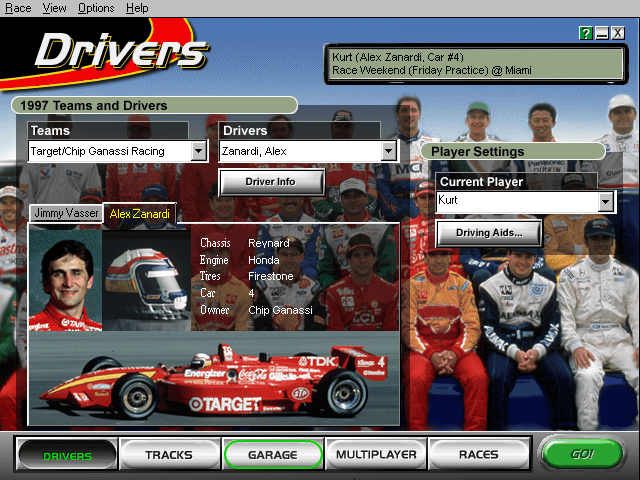Expand the Current Player dropdown arrow
Screen dimensions: 640x480
(606, 201)
